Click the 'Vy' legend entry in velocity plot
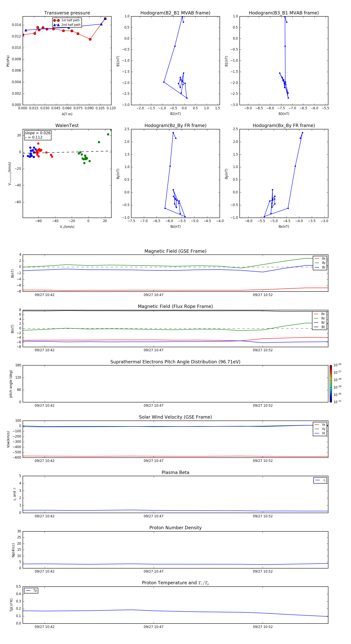 pyautogui.click(x=320, y=429)
